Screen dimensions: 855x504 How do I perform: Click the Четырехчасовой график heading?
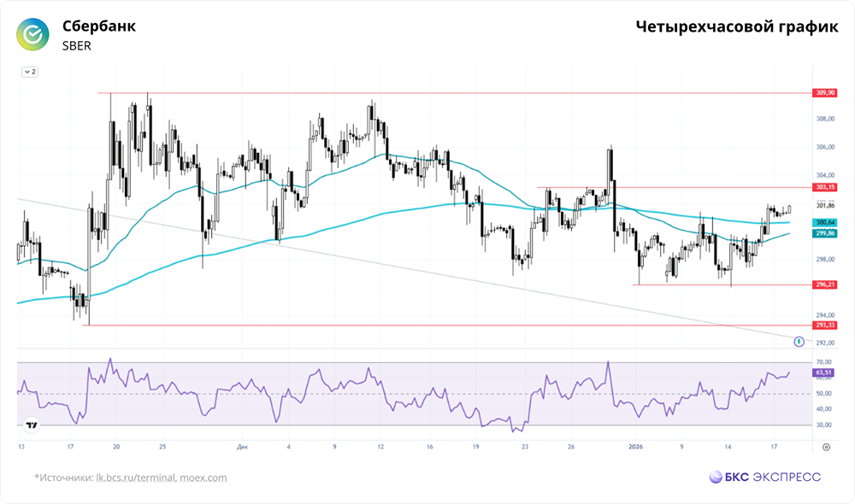(x=737, y=26)
